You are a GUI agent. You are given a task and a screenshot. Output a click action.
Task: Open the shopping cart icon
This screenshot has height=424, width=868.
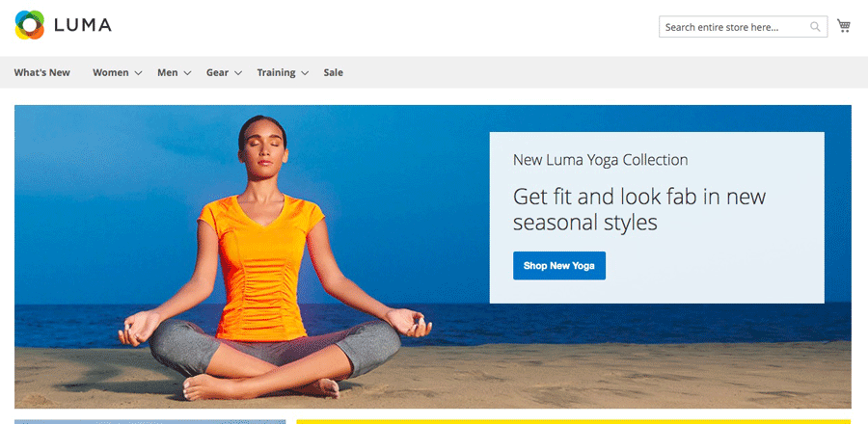pos(844,25)
